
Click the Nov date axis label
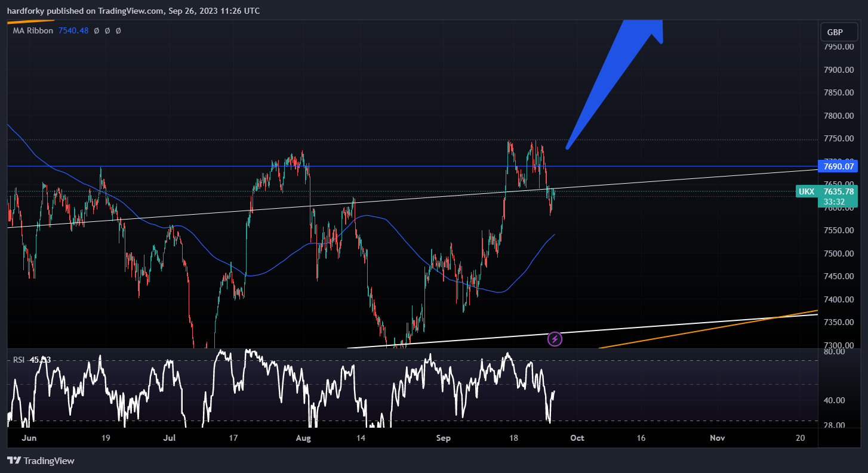(x=717, y=438)
